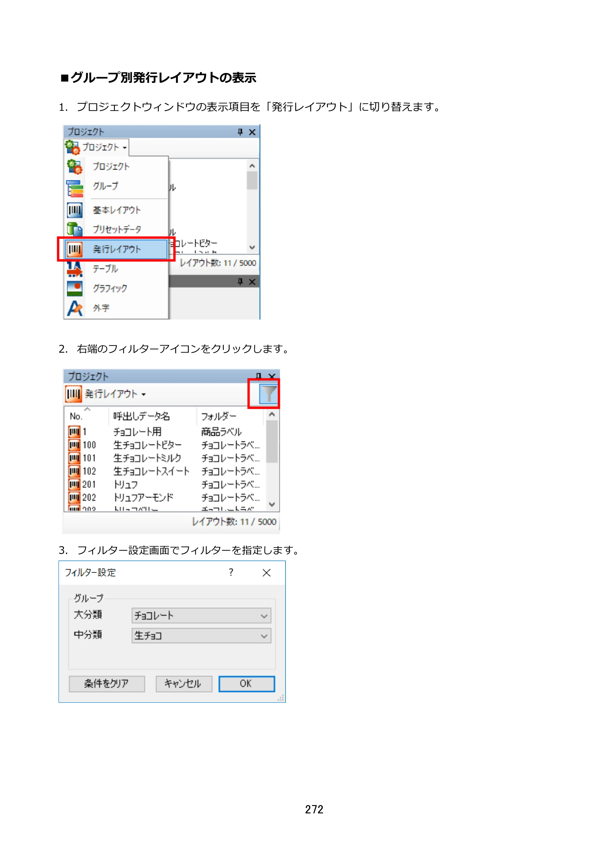This screenshot has width=614, height=868.
Task: Click scroll-down arrow in layout list
Action: tap(272, 504)
